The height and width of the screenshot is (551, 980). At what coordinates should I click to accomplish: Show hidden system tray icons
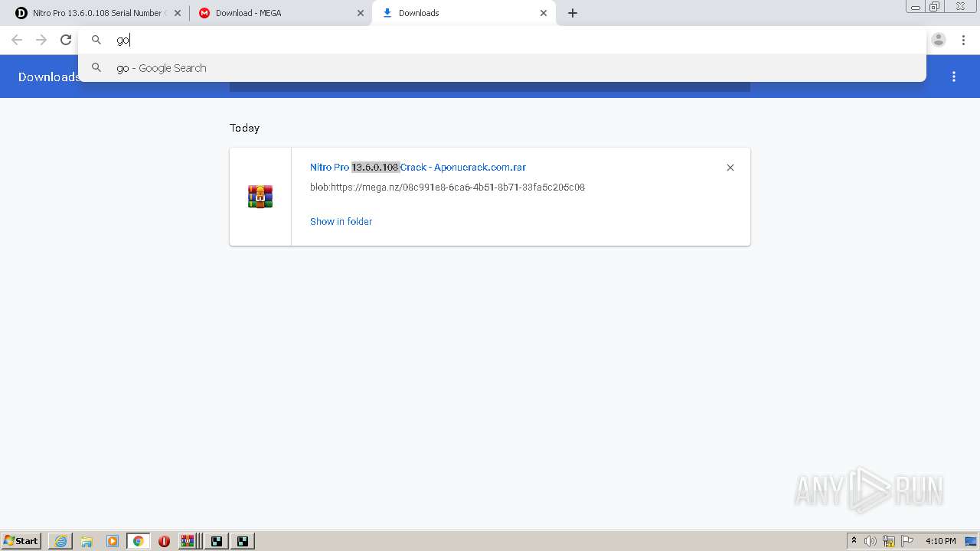[854, 541]
